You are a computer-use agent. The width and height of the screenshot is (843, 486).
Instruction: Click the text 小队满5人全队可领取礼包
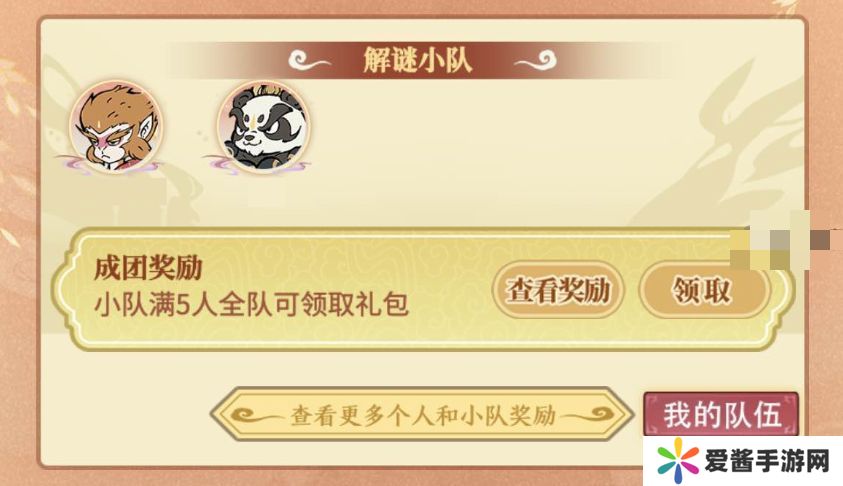tap(252, 305)
